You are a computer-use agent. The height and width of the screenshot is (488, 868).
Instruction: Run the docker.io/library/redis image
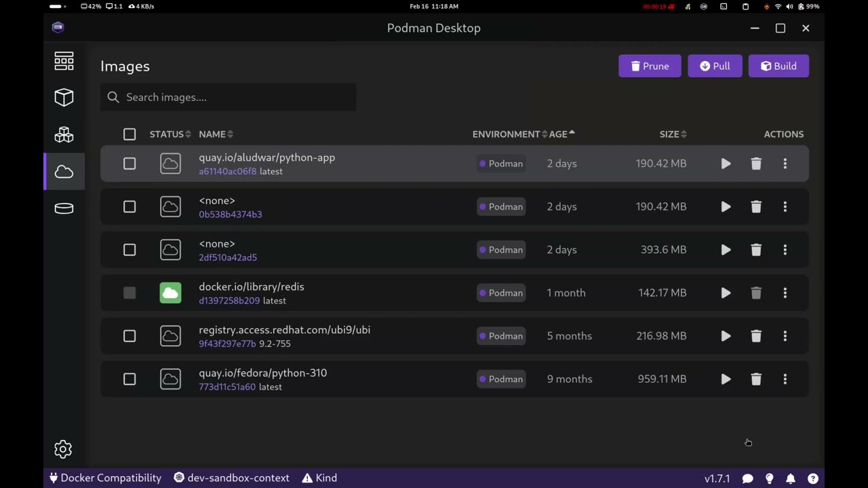726,293
